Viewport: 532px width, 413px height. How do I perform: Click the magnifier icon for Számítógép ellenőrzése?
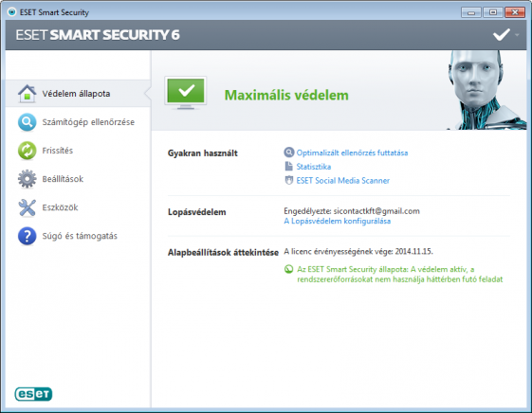[x=28, y=122]
